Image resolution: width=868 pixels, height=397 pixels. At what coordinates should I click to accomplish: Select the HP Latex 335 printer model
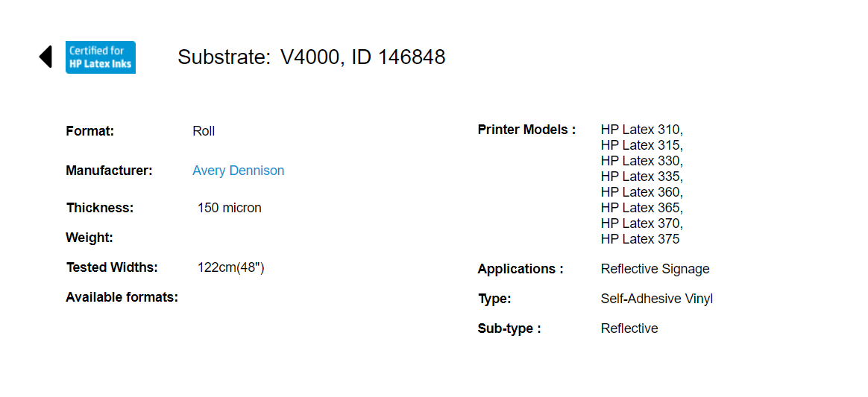tap(642, 177)
